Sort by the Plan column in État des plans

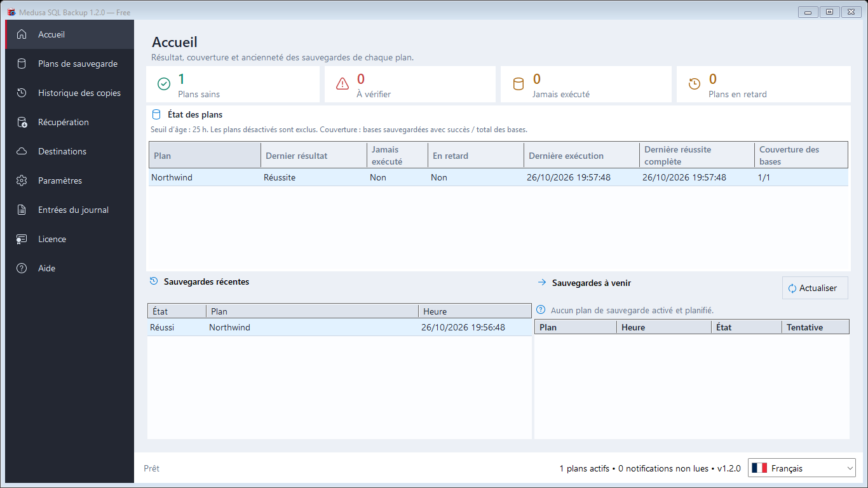click(205, 155)
